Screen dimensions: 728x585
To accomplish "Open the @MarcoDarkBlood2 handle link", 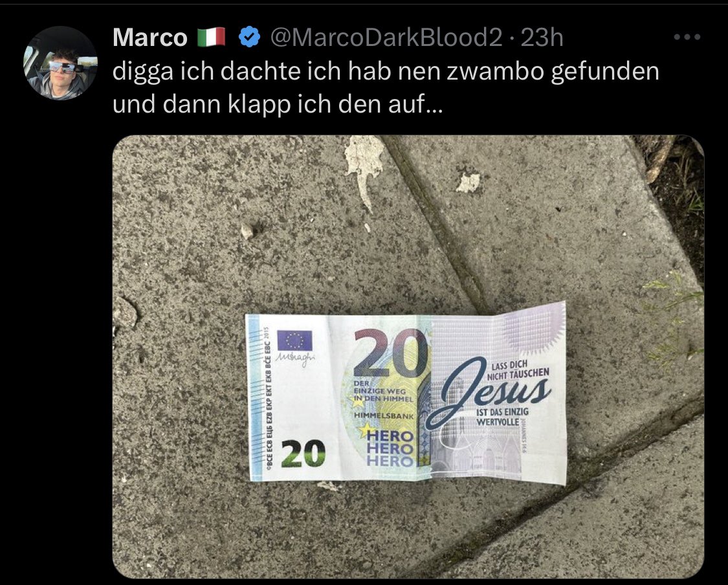I will click(386, 37).
